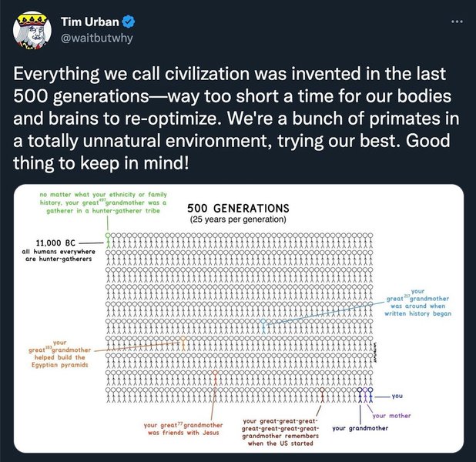Viewport: 476px width, 462px height.
Task: Click the blue "you" label
Action: 397,396
